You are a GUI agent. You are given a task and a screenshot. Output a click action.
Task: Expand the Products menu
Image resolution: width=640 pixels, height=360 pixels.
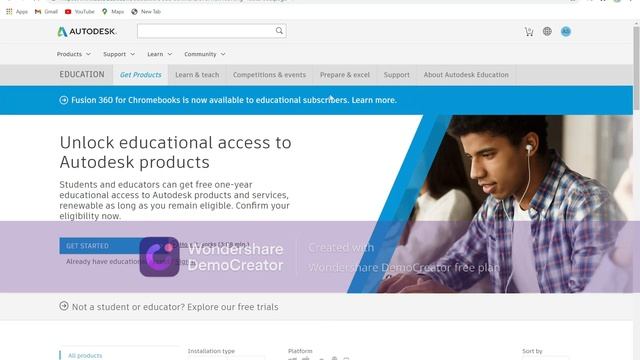pos(73,54)
